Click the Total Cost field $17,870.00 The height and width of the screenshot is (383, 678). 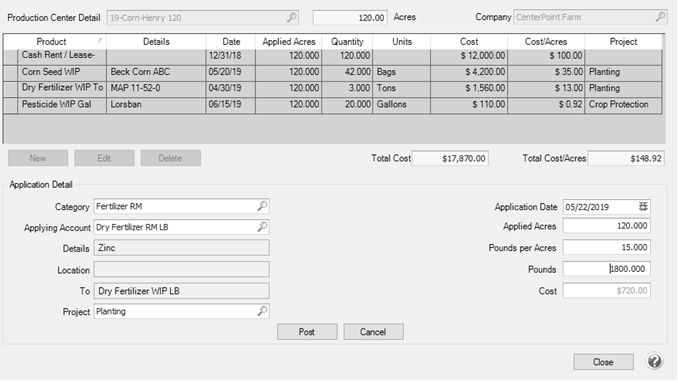(450, 158)
